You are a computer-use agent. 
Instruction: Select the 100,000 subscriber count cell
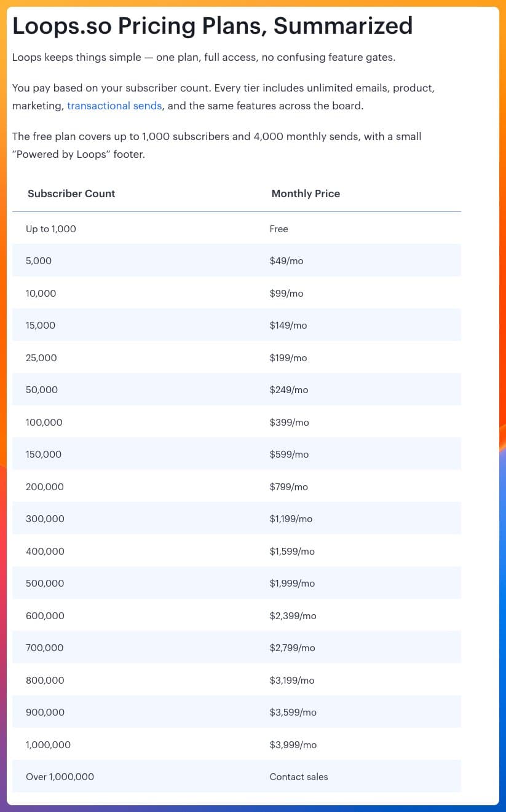[44, 423]
